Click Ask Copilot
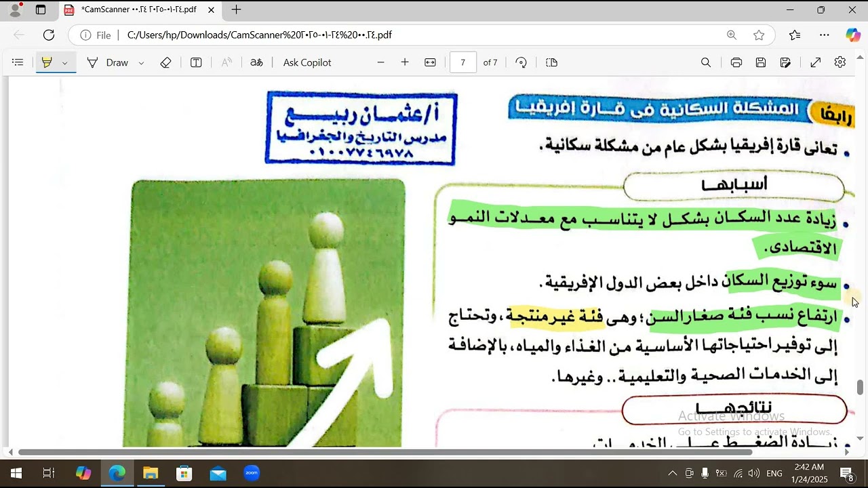This screenshot has height=488, width=868. click(307, 62)
